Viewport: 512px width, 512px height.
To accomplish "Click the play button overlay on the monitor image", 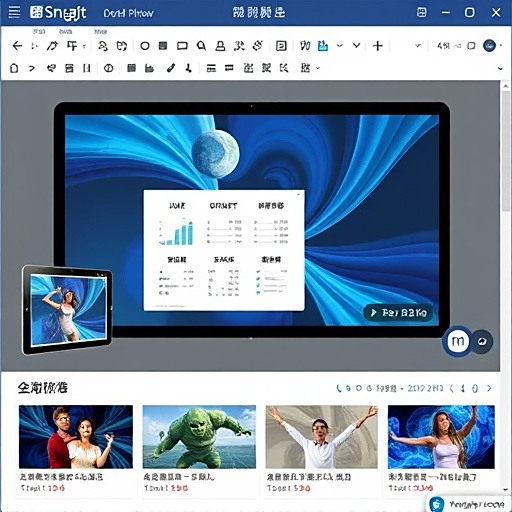I will 399,313.
